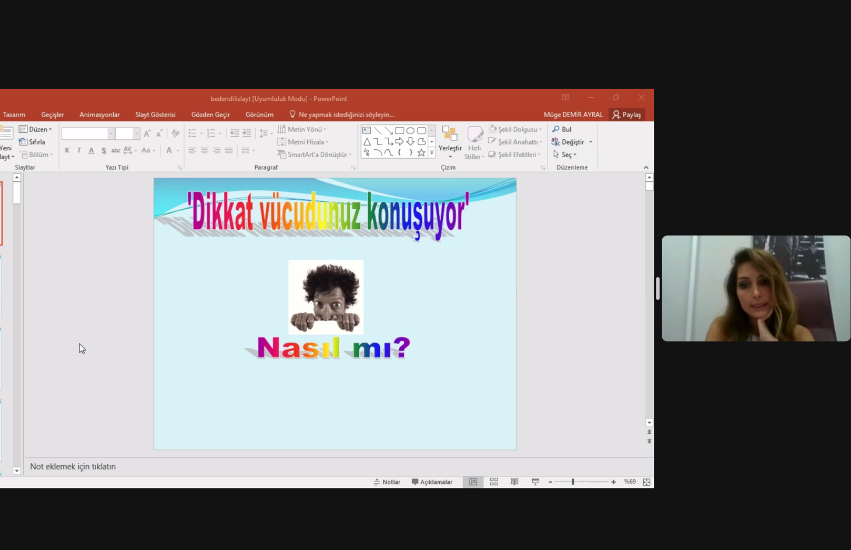Click zoom in plus button
The height and width of the screenshot is (550, 851).
pyautogui.click(x=613, y=482)
